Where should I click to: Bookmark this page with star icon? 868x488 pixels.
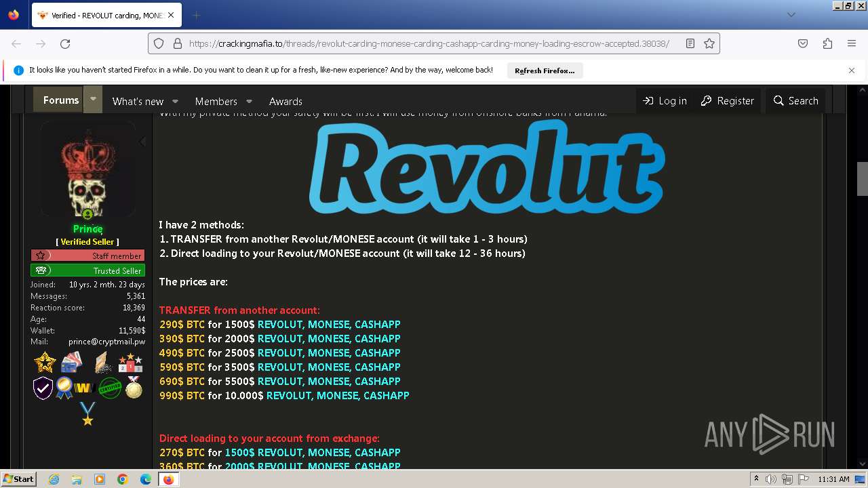point(709,43)
